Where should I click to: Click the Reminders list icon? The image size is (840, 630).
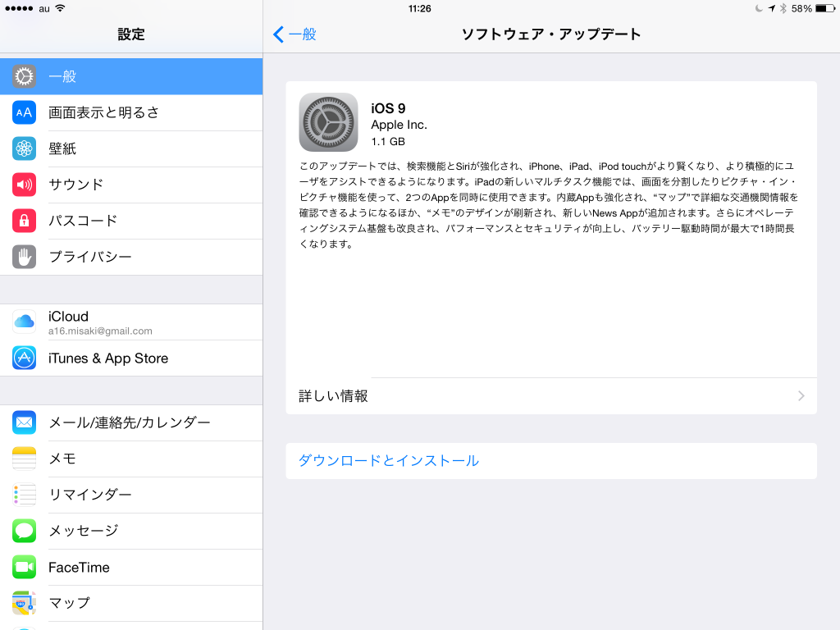(x=24, y=495)
